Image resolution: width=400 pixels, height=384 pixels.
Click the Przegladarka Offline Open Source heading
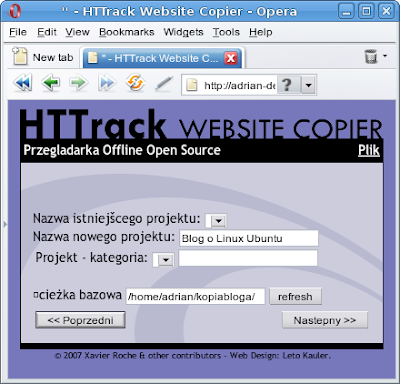coord(122,150)
